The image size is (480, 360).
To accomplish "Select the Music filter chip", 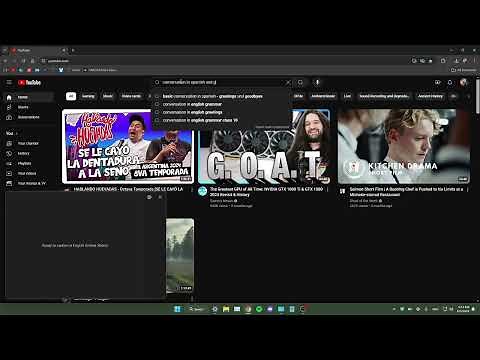I will [108, 96].
